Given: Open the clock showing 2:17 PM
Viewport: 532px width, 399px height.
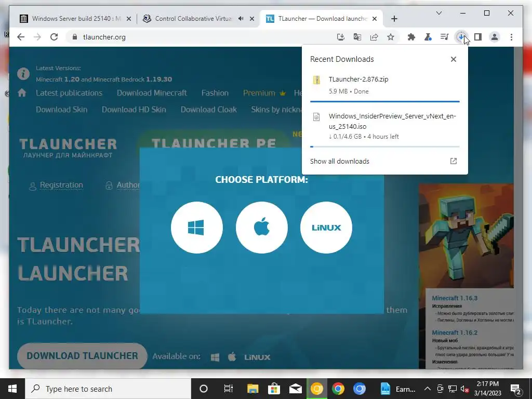Looking at the screenshot, I should tap(487, 389).
